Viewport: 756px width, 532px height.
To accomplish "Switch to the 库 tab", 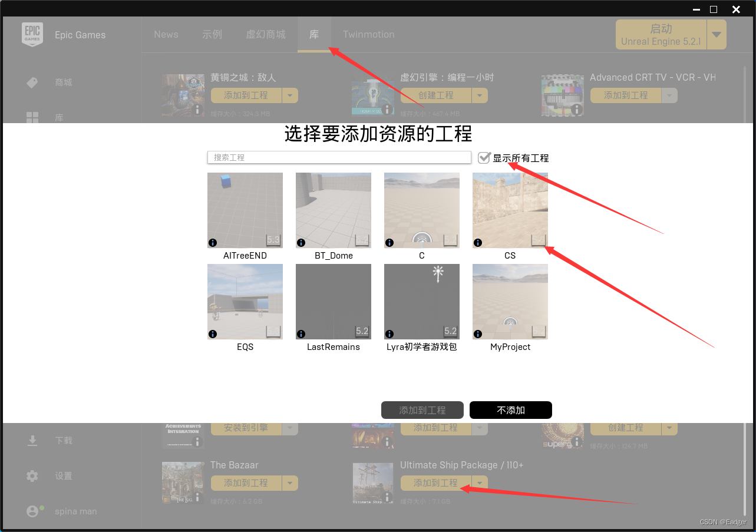I will coord(314,35).
